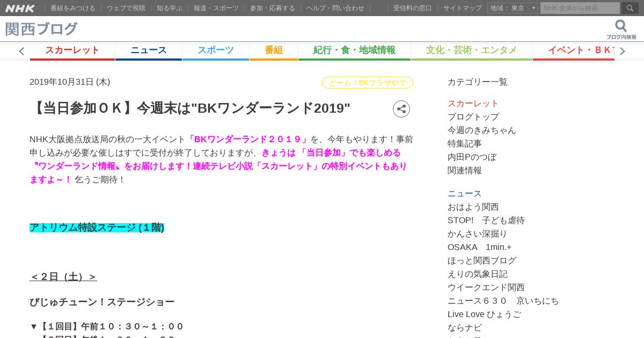Click the header search magnifier button

[x=630, y=8]
